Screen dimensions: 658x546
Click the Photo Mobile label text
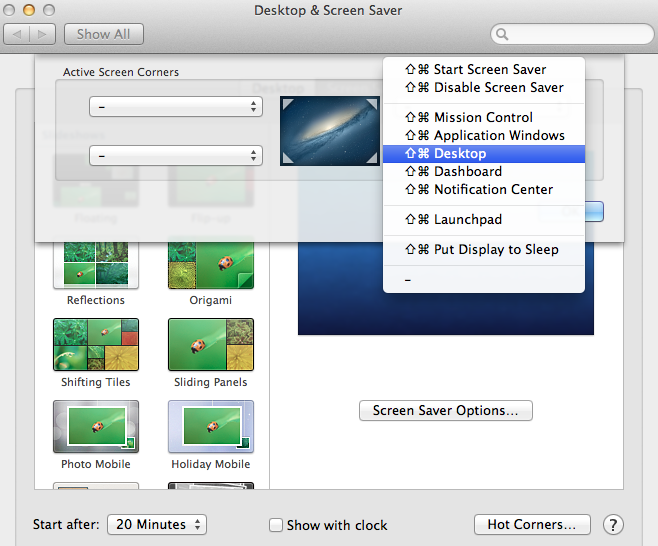[96, 464]
